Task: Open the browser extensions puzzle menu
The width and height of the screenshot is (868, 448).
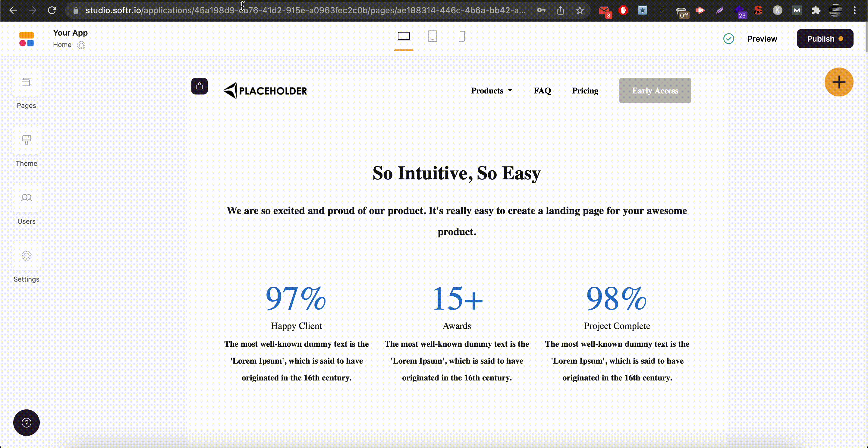Action: click(816, 11)
